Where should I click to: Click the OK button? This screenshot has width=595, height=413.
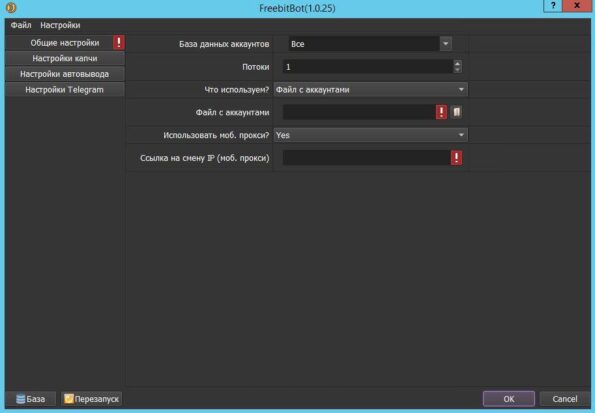click(508, 399)
